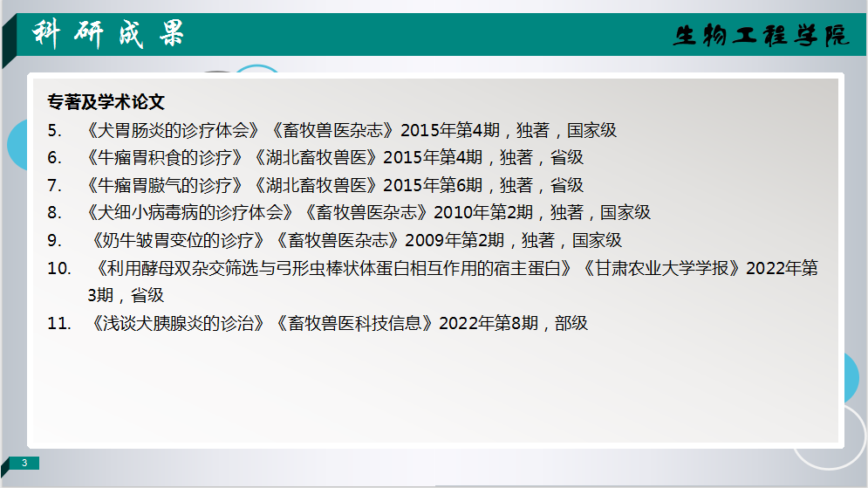The width and height of the screenshot is (868, 488).
Task: Click list number 10. in the list
Action: (x=59, y=268)
